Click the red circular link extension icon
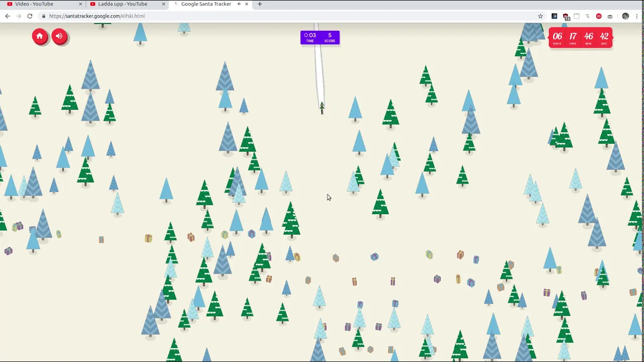 coord(599,16)
